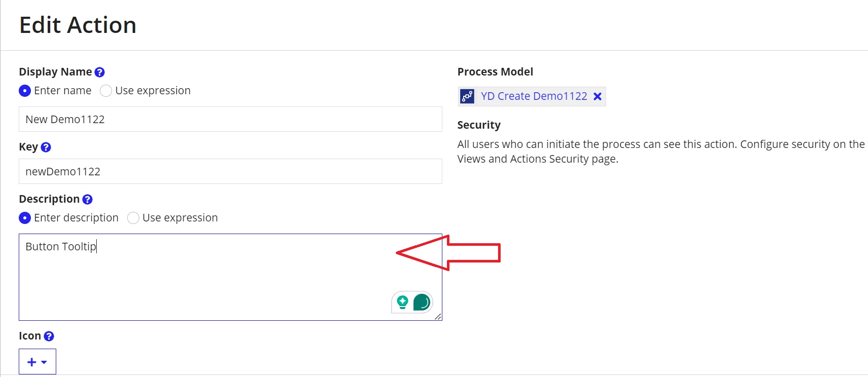Remove YD Create Demo1122 process model

597,96
